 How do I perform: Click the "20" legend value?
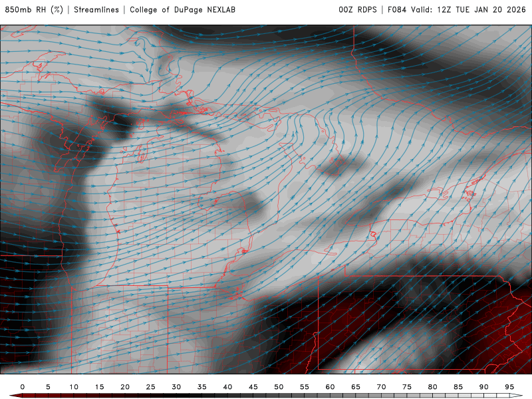point(125,387)
